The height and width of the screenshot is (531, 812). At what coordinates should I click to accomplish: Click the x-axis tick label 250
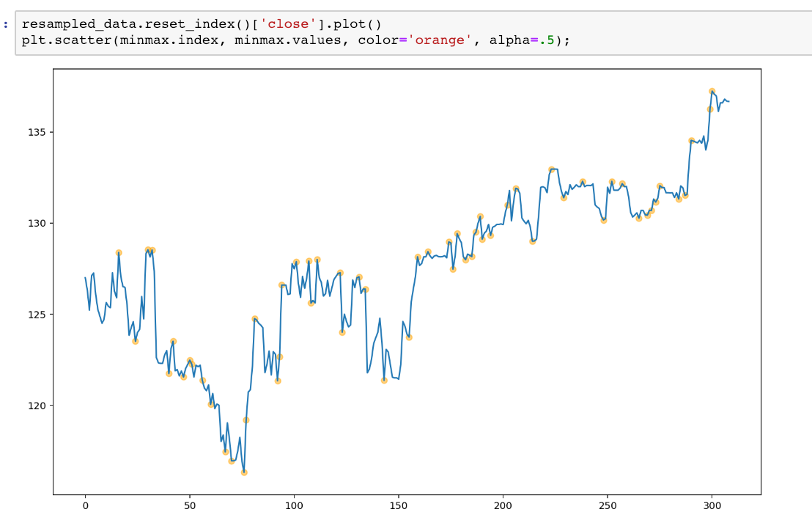(x=608, y=505)
